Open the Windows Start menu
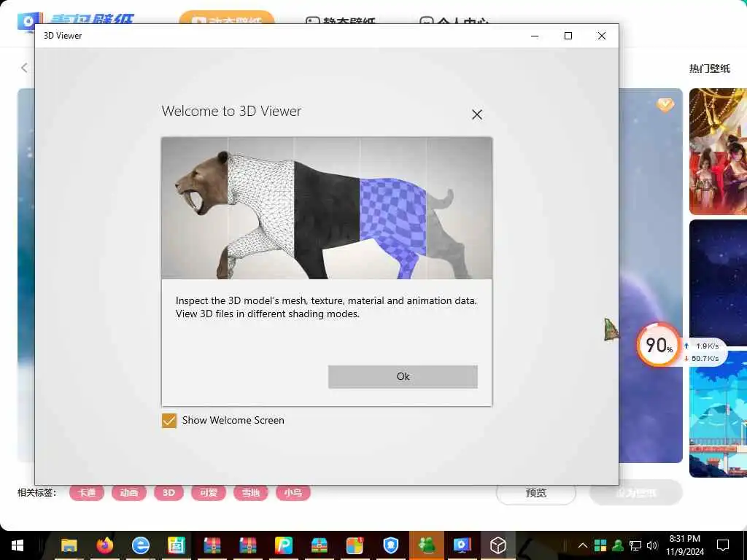The height and width of the screenshot is (560, 747). click(18, 545)
